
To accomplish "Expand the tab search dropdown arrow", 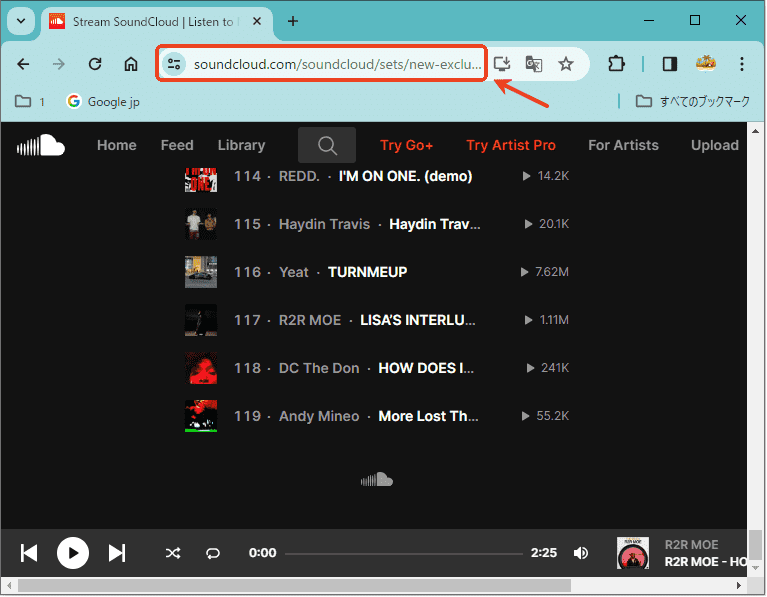I will [x=21, y=21].
